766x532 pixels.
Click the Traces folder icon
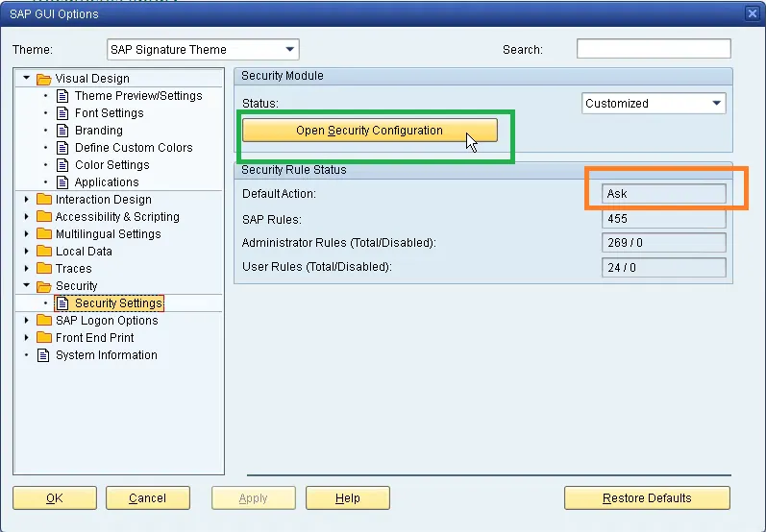pos(44,269)
